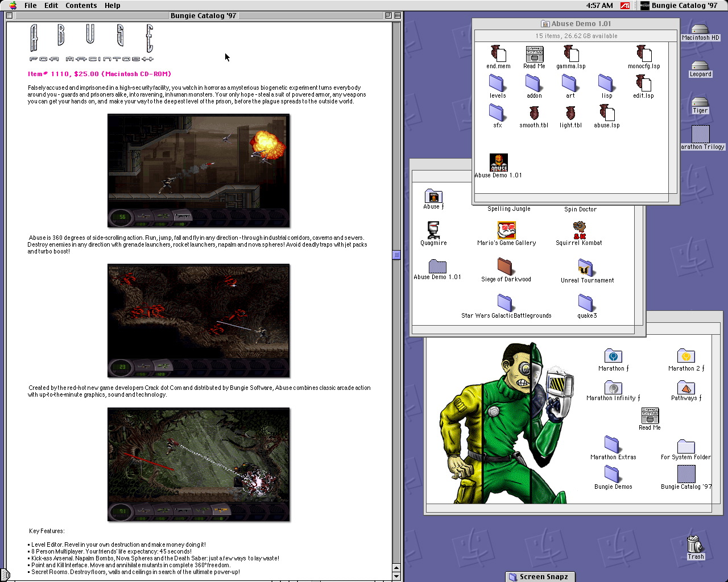Click the Abuse Demo 1.01 window title bar
The height and width of the screenshot is (582, 728).
pyautogui.click(x=576, y=23)
